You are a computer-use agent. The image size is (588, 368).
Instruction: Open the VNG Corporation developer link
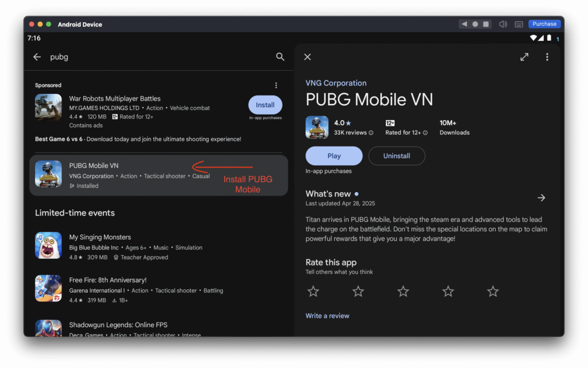(336, 83)
